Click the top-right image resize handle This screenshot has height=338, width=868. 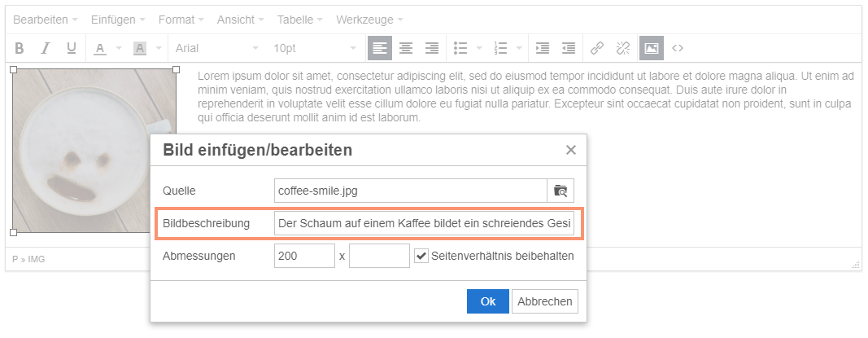tap(176, 69)
